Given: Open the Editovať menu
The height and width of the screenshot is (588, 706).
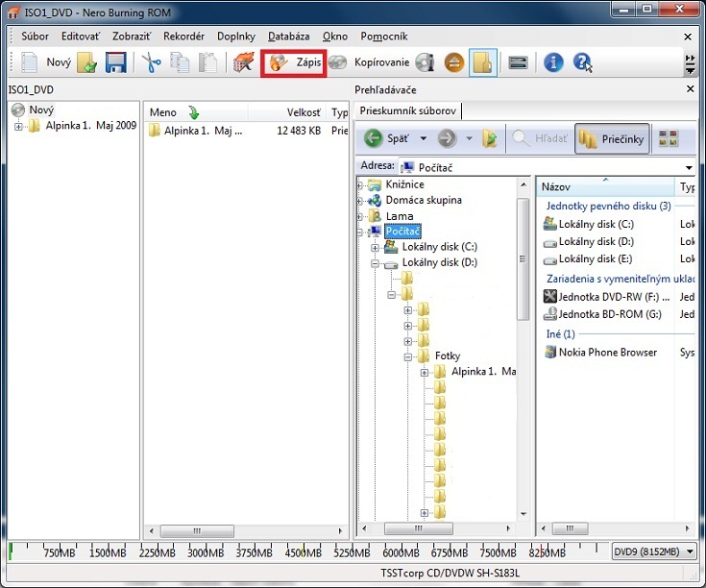Looking at the screenshot, I should (x=81, y=36).
